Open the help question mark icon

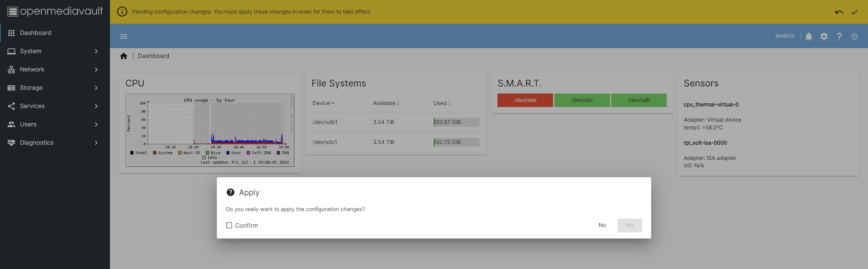(x=839, y=36)
